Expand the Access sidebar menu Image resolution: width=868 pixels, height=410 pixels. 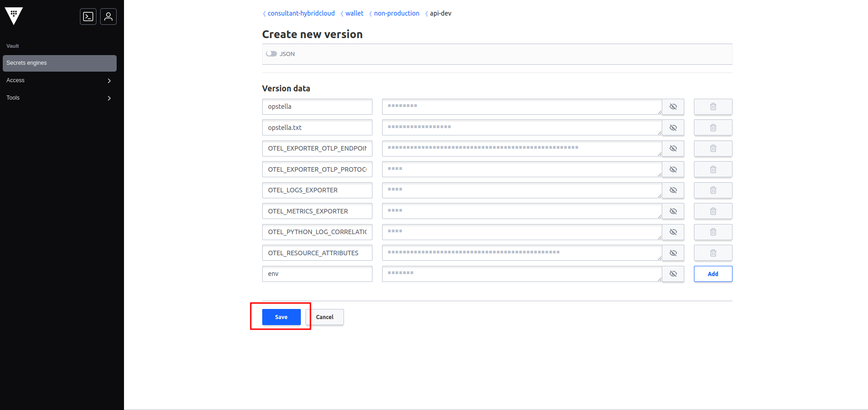click(x=60, y=80)
